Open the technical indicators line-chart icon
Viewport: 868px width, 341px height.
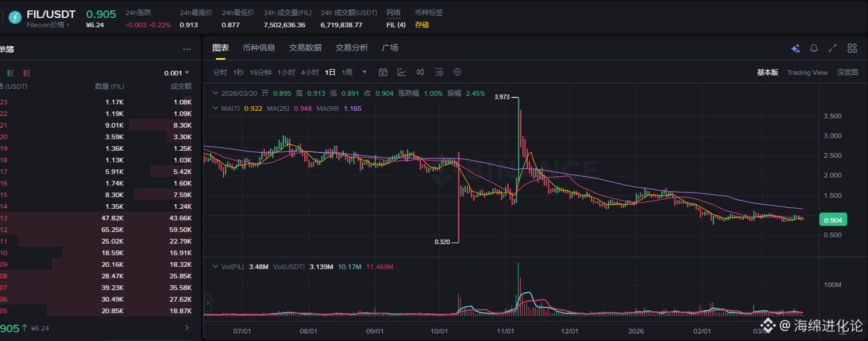coord(402,72)
